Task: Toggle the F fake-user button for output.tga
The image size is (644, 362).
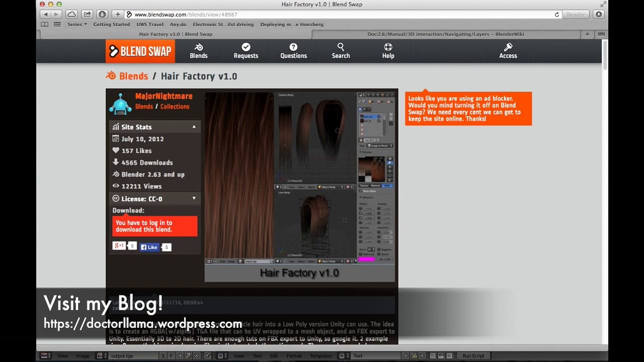Action: (171, 355)
